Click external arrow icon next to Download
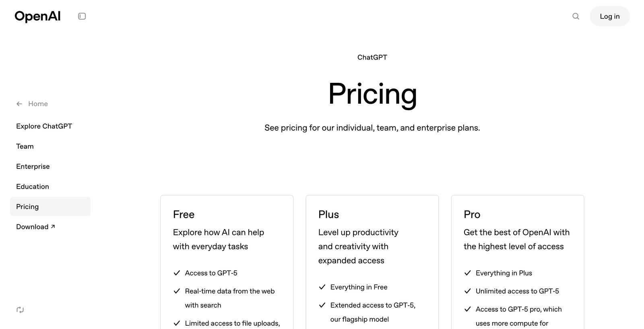This screenshot has height=329, width=644. click(x=53, y=226)
